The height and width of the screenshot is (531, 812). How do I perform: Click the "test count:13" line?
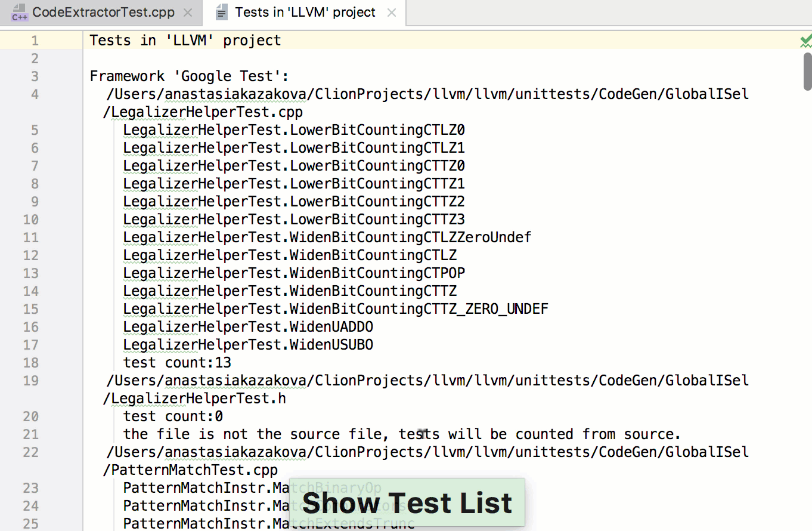[x=177, y=363]
